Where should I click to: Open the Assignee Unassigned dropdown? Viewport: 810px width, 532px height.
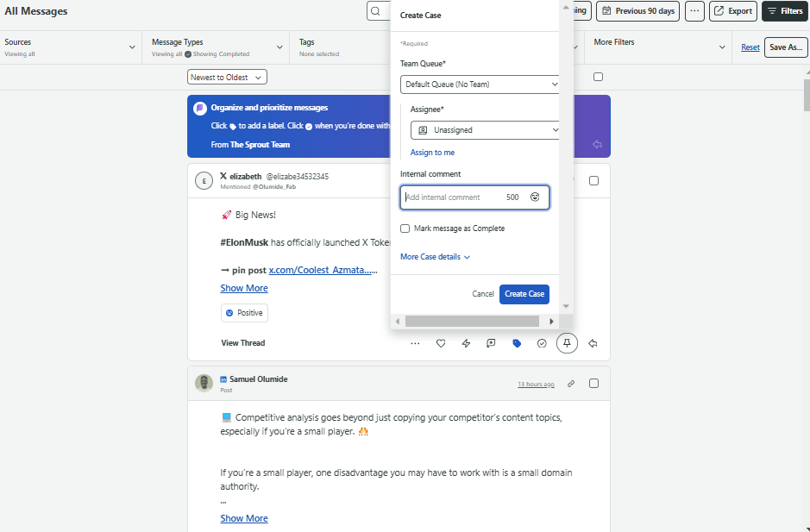(485, 130)
